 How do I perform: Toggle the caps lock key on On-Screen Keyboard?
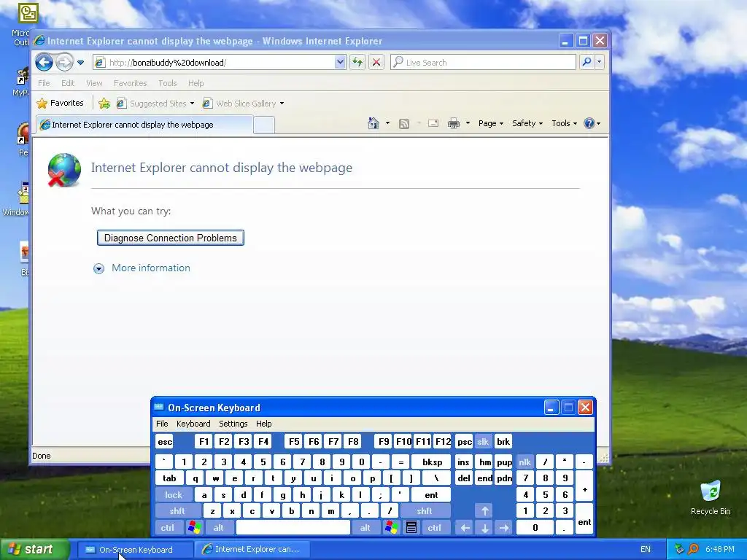pyautogui.click(x=174, y=495)
